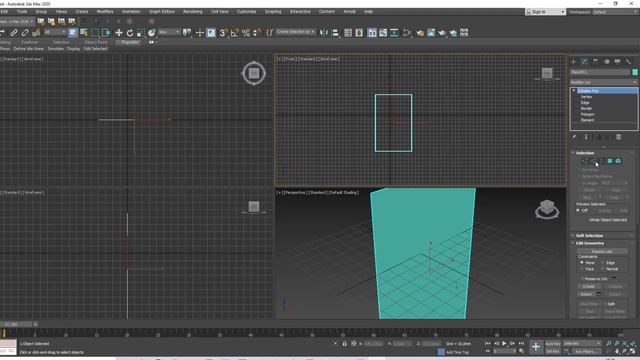Open Select by Name dialog icon
Image resolution: width=640 pixels, height=360 pixels.
click(84, 33)
